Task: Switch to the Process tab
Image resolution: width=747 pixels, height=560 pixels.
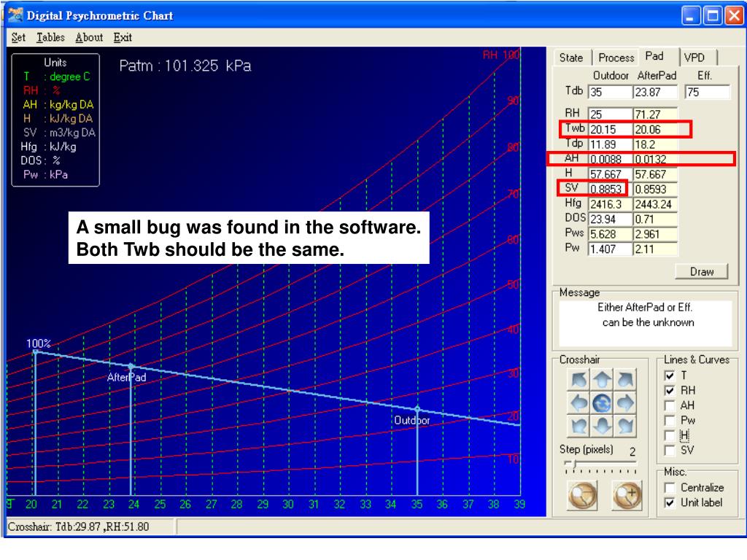Action: tap(616, 58)
